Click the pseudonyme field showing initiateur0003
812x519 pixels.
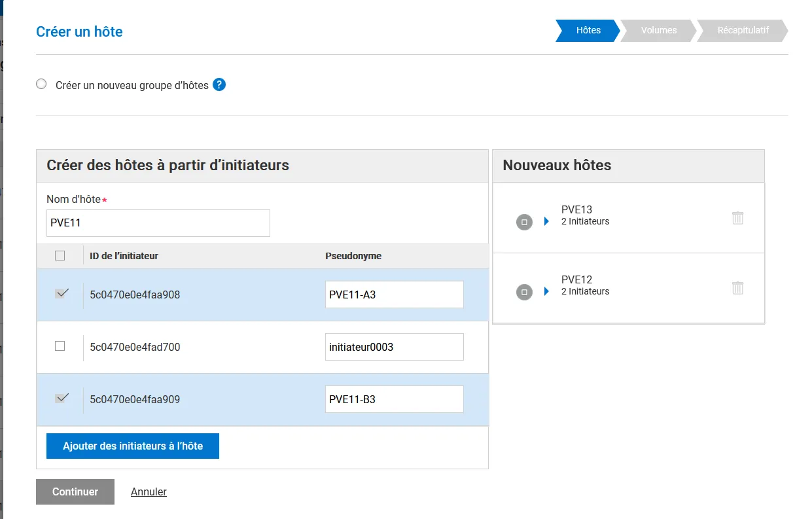coord(394,347)
